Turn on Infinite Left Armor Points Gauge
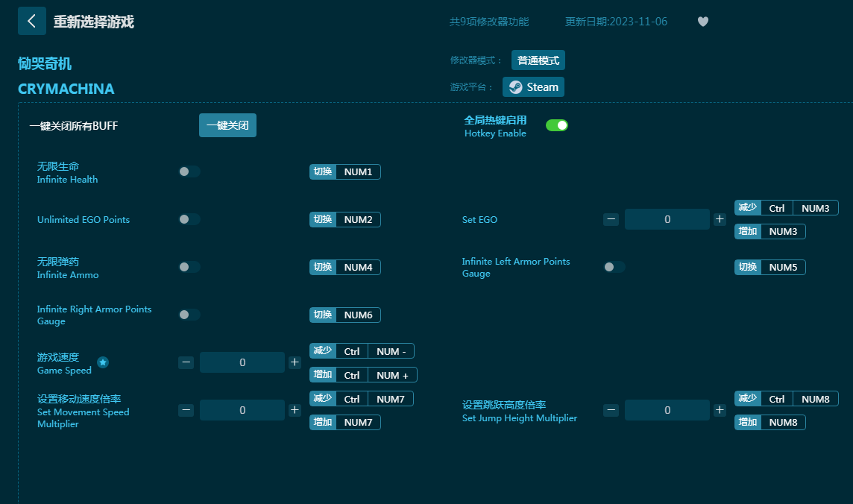Screen dimensions: 853x504 614,267
